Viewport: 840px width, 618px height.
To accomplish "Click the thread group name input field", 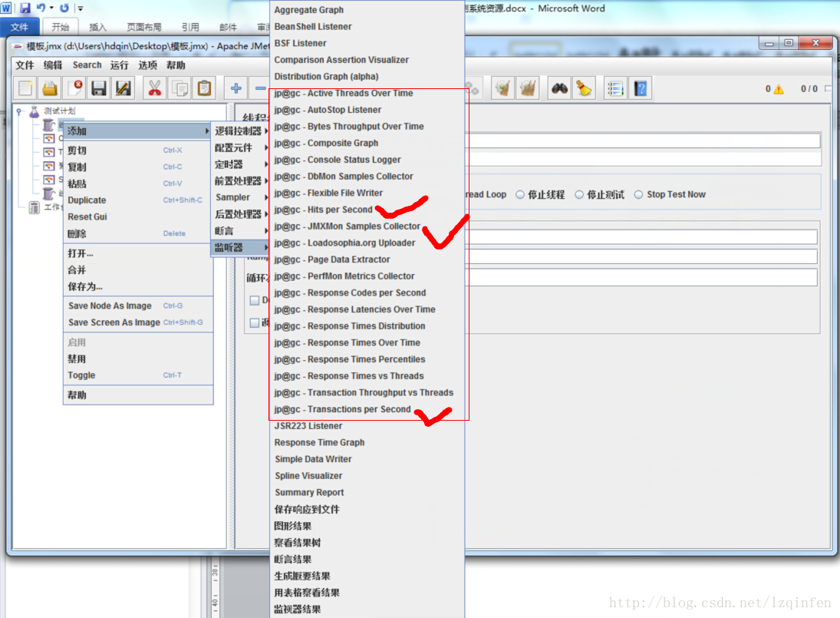I will pos(644,141).
